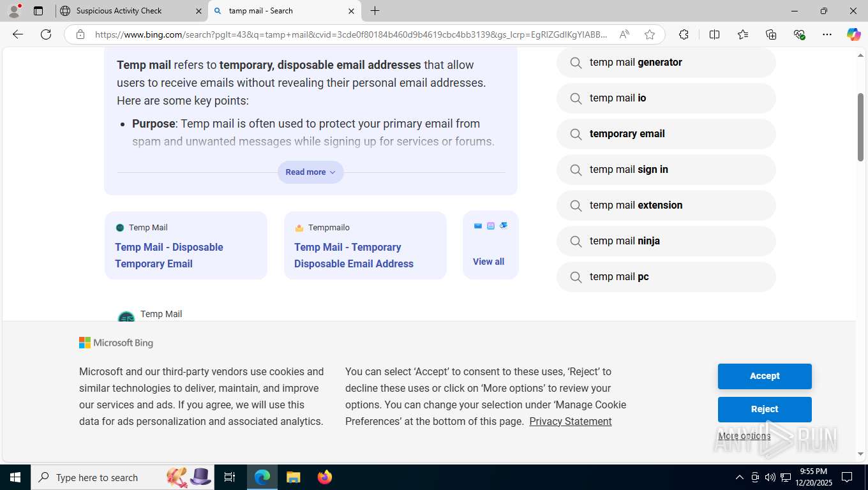Click the Temp Mail result site name
Image resolution: width=868 pixels, height=490 pixels.
161,314
